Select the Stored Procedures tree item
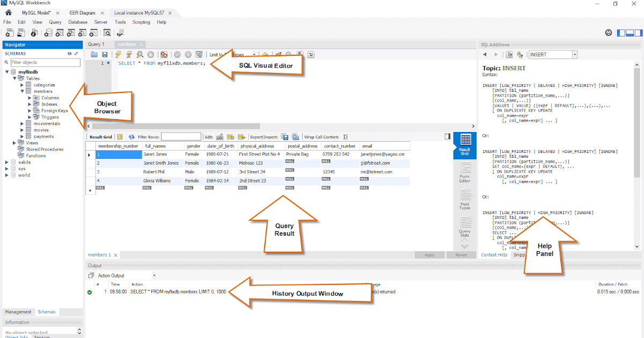The width and height of the screenshot is (644, 338). (x=45, y=149)
